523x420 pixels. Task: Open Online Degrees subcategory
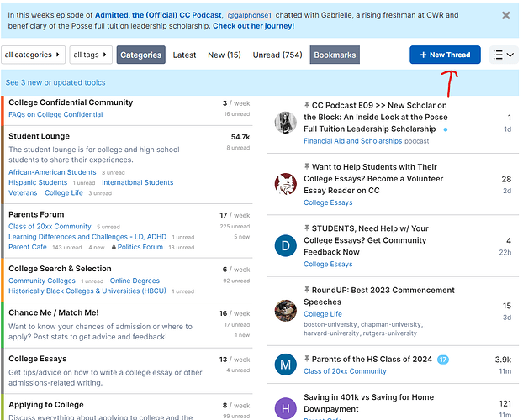135,281
